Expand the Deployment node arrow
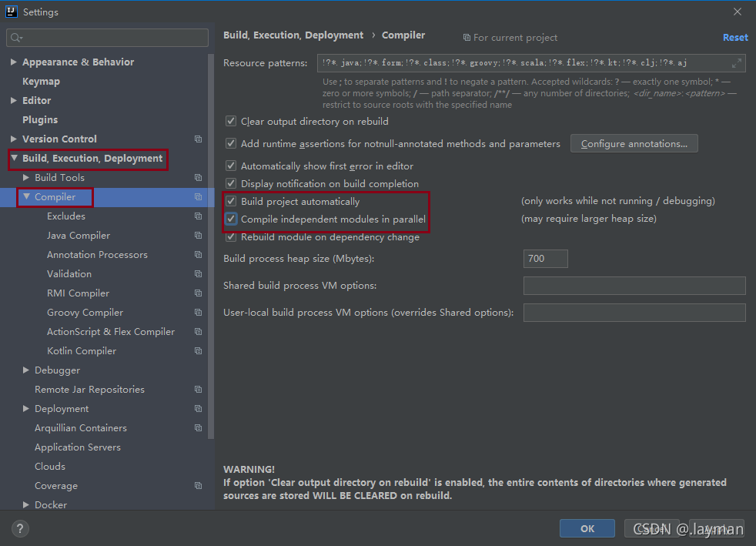The width and height of the screenshot is (756, 546). click(x=26, y=408)
